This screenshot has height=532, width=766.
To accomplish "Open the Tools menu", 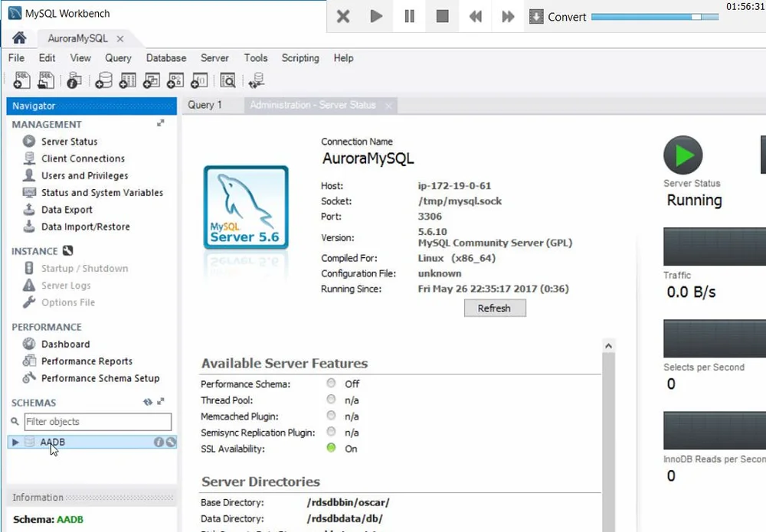I will pyautogui.click(x=256, y=58).
